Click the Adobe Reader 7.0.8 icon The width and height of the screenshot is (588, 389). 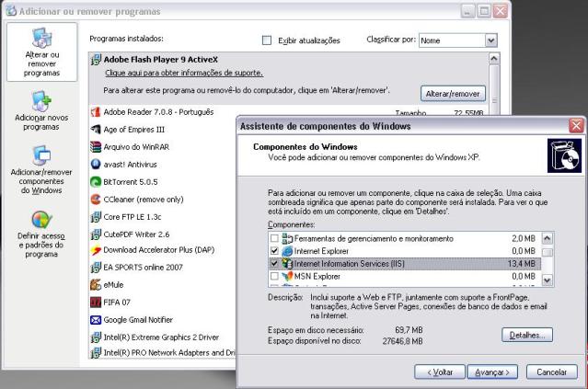(95, 112)
